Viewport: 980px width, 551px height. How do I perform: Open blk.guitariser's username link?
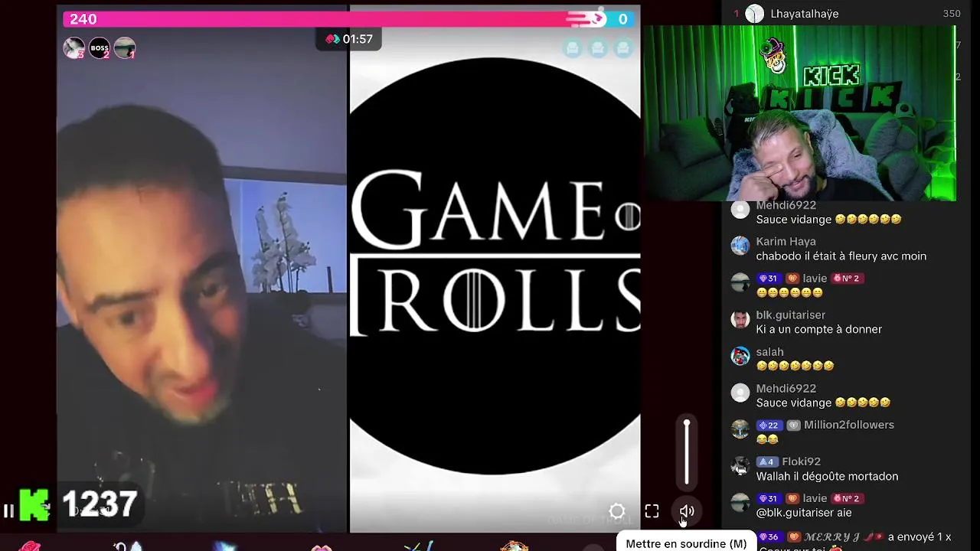click(x=790, y=315)
